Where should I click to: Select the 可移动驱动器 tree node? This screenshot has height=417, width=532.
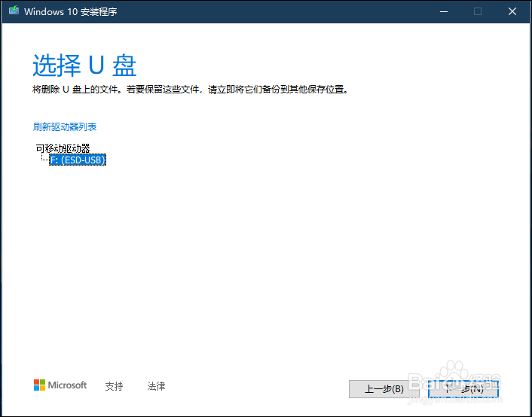(63, 148)
